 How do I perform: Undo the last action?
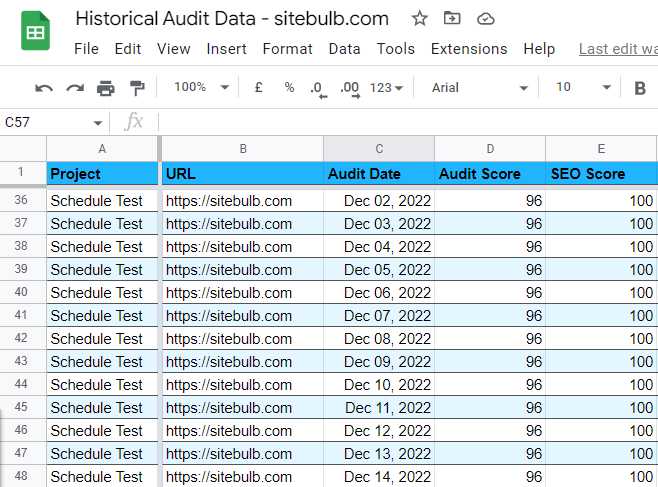coord(44,88)
